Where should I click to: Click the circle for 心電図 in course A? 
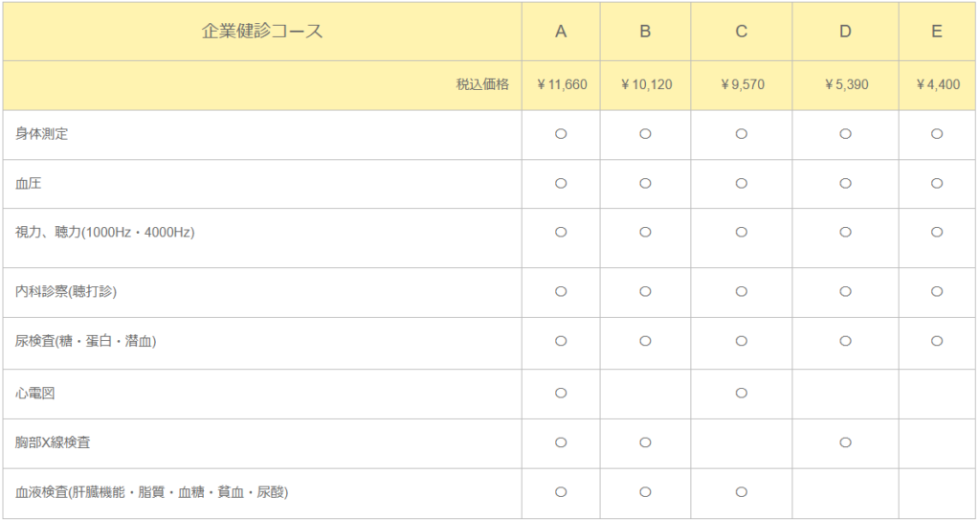click(x=561, y=393)
